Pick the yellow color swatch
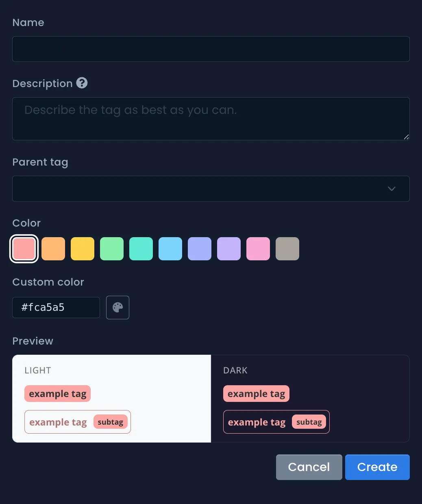The image size is (422, 504). tap(83, 249)
